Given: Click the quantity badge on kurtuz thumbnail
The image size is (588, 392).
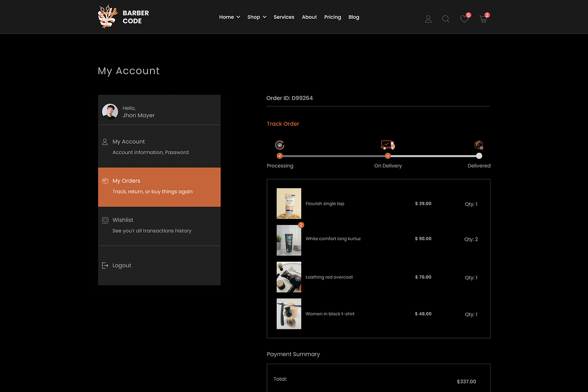Looking at the screenshot, I should point(301,225).
